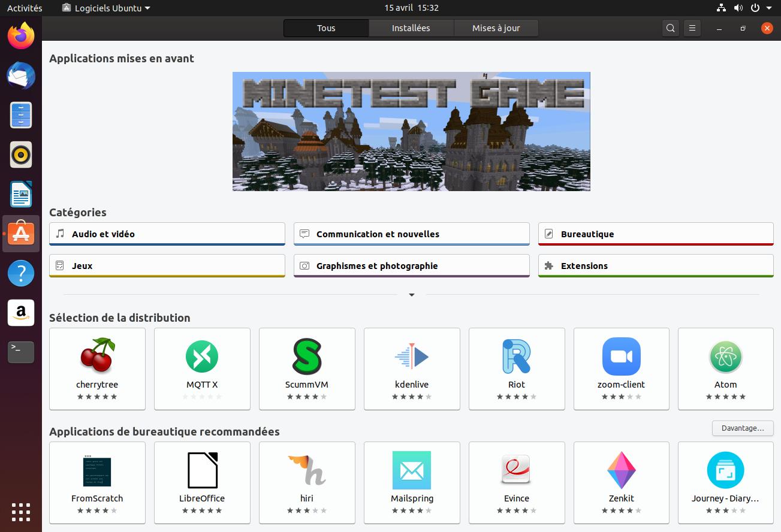Viewport: 781px width, 532px height.
Task: Open the Audio et vidéo category
Action: click(x=167, y=234)
